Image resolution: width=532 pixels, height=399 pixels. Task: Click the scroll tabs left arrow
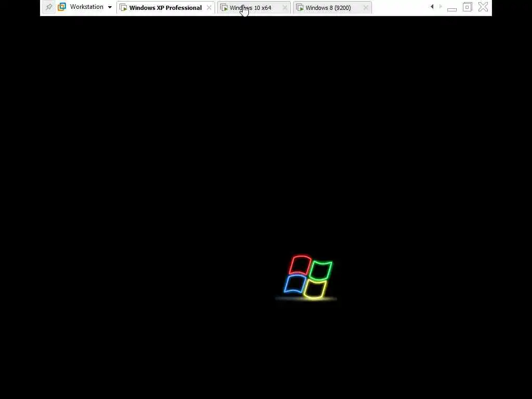[x=432, y=6]
